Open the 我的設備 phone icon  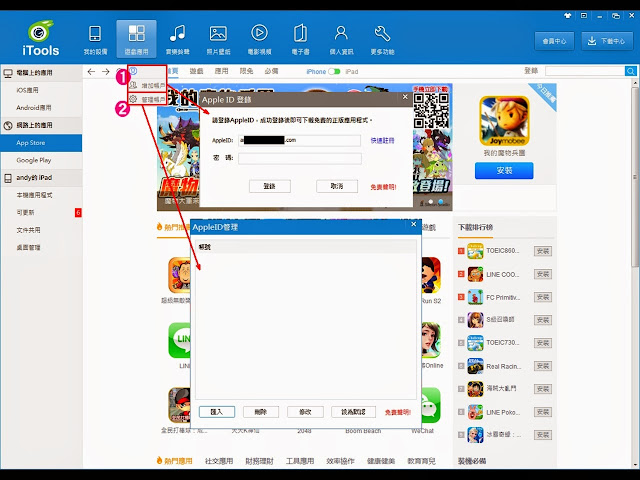(95, 34)
